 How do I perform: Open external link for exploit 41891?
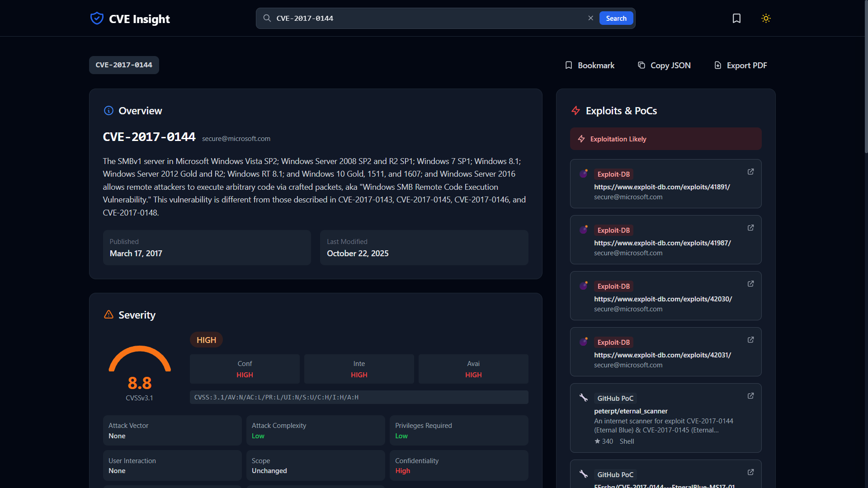[x=750, y=172]
